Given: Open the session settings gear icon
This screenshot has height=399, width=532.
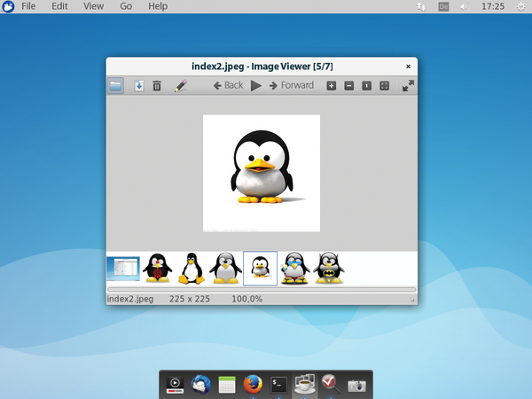Looking at the screenshot, I should [x=521, y=7].
